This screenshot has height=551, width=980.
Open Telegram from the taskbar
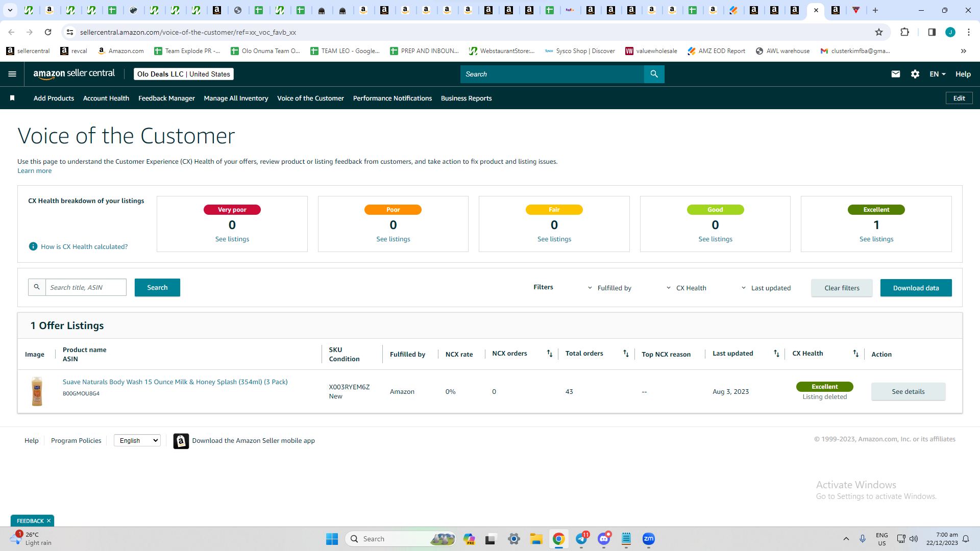click(582, 539)
